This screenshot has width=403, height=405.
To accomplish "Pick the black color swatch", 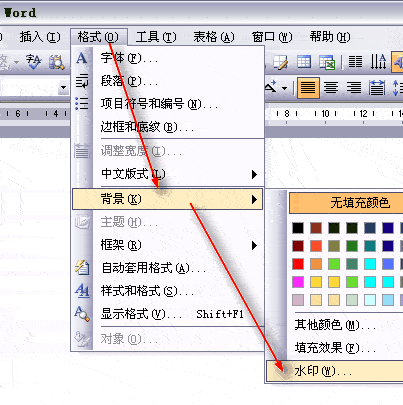I will click(x=298, y=228).
